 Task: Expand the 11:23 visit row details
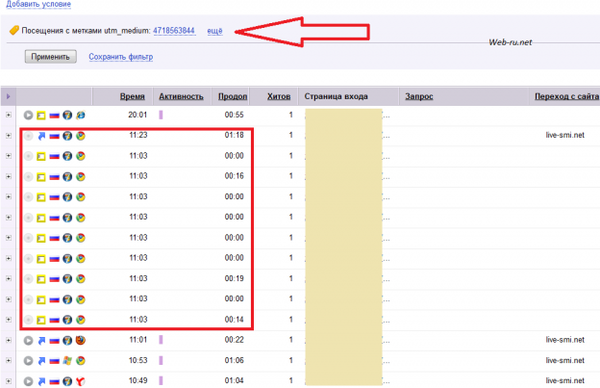pos(8,135)
